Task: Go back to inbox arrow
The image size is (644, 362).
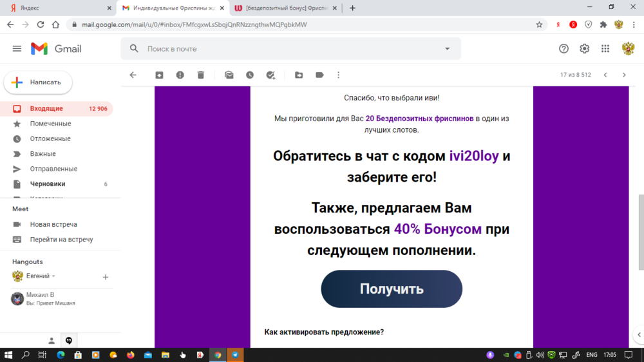Action: tap(133, 75)
